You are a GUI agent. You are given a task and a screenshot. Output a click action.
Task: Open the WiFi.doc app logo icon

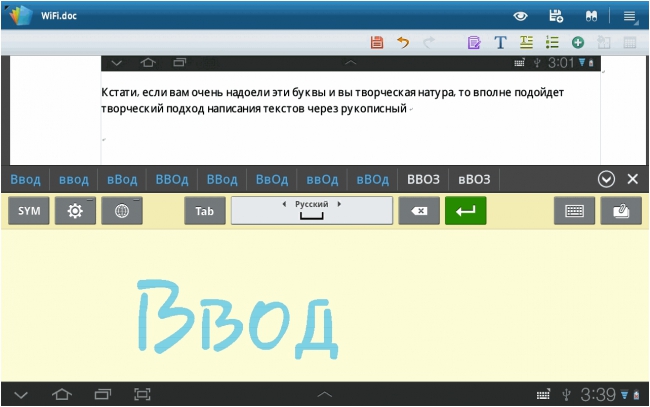(x=21, y=16)
